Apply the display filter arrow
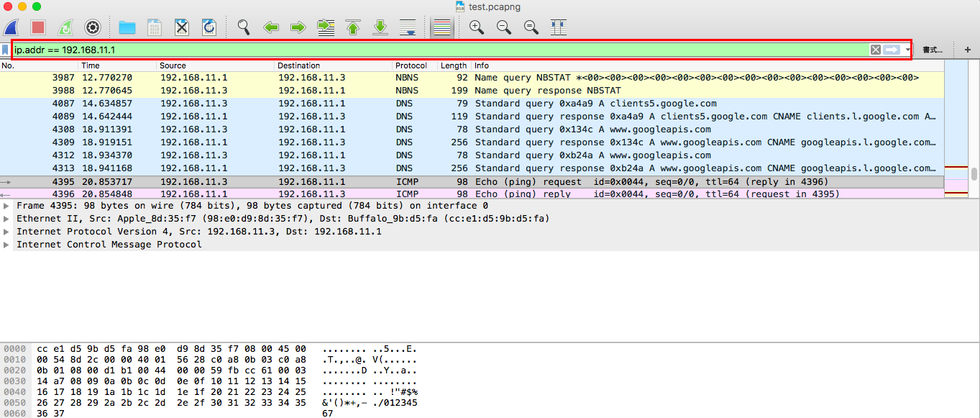This screenshot has width=980, height=418. pos(892,50)
